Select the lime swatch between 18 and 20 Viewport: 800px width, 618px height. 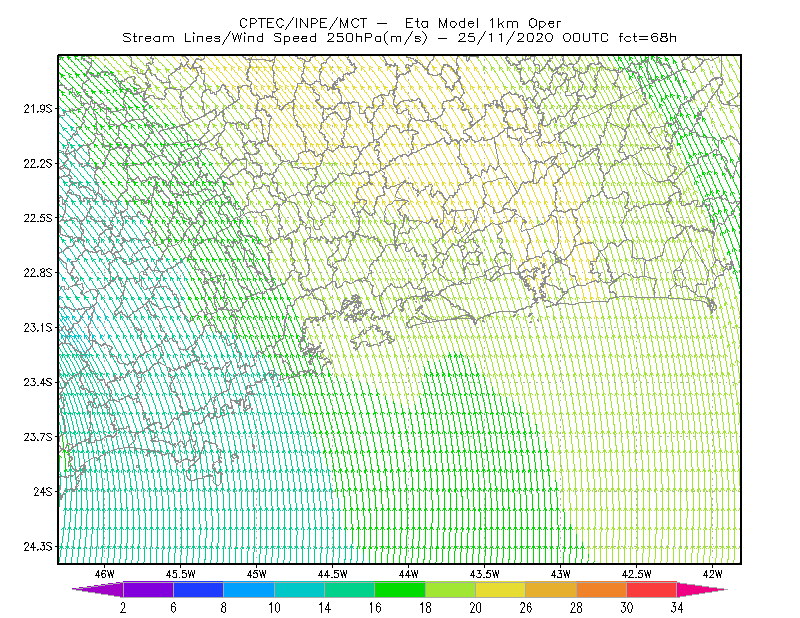point(451,589)
